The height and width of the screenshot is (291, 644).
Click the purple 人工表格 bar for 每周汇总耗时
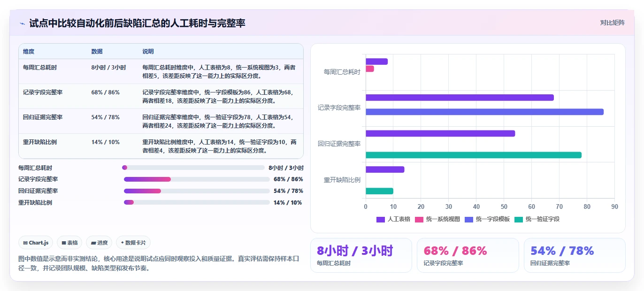[377, 61]
